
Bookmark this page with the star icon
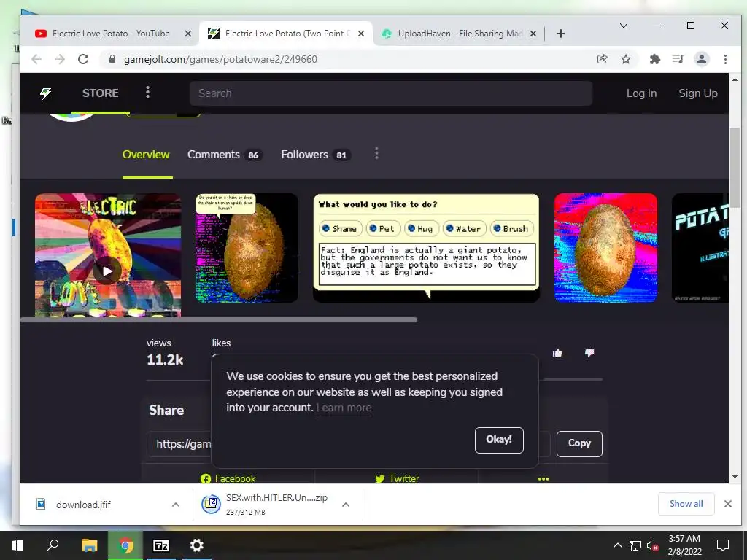626,59
